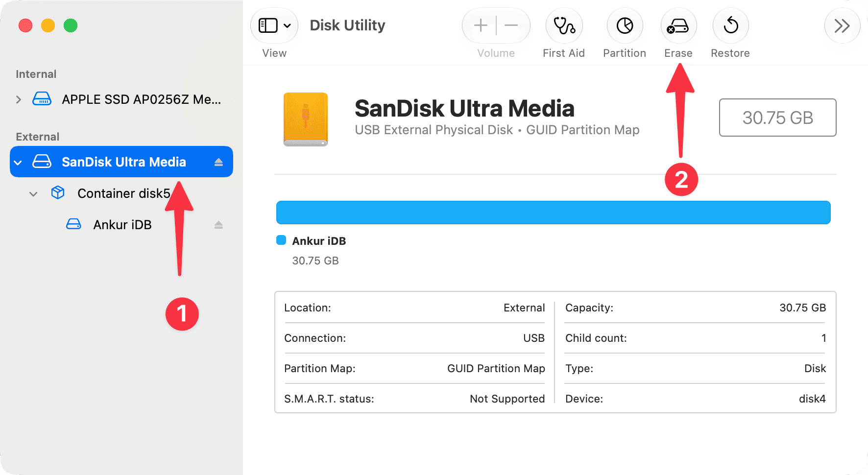Open the View sidebar dropdown menu
The height and width of the screenshot is (475, 868).
pyautogui.click(x=274, y=25)
